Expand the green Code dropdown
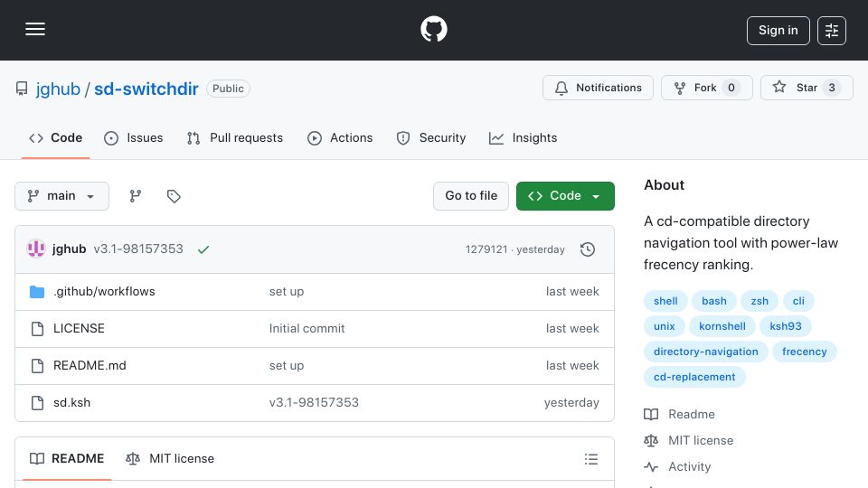 click(565, 196)
